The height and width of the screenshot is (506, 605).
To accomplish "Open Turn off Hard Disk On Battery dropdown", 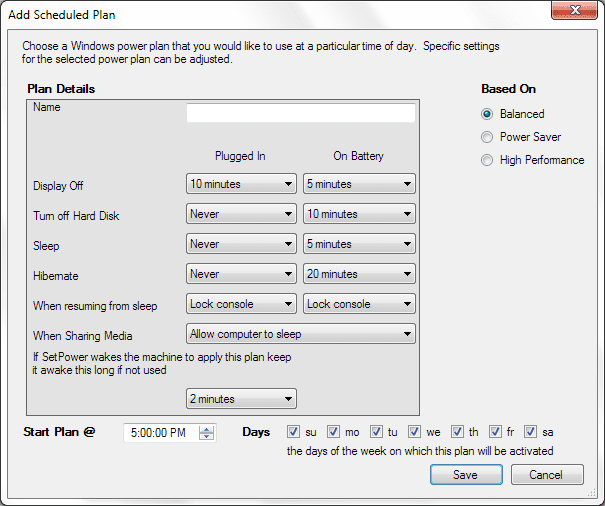I will [359, 214].
